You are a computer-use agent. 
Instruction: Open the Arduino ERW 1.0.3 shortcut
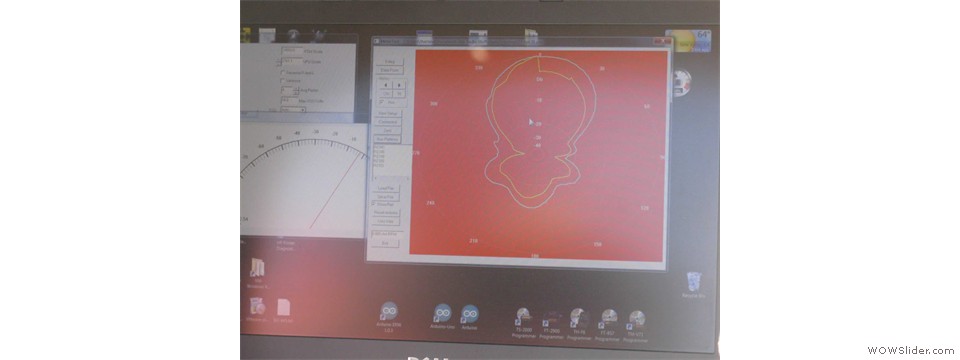[389, 317]
